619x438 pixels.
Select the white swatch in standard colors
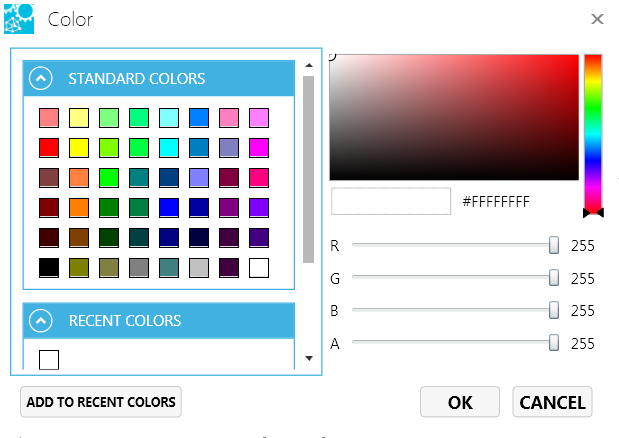(259, 268)
